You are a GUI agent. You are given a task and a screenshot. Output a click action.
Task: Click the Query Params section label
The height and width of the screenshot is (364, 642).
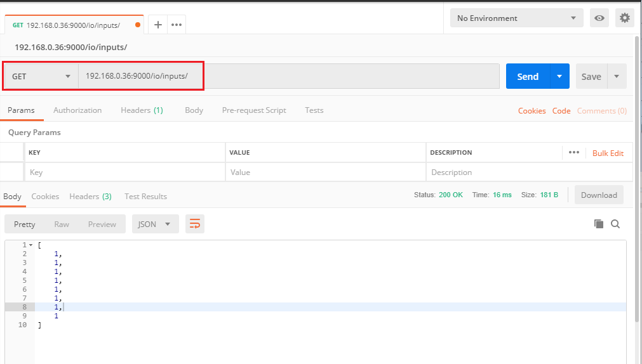(x=34, y=132)
